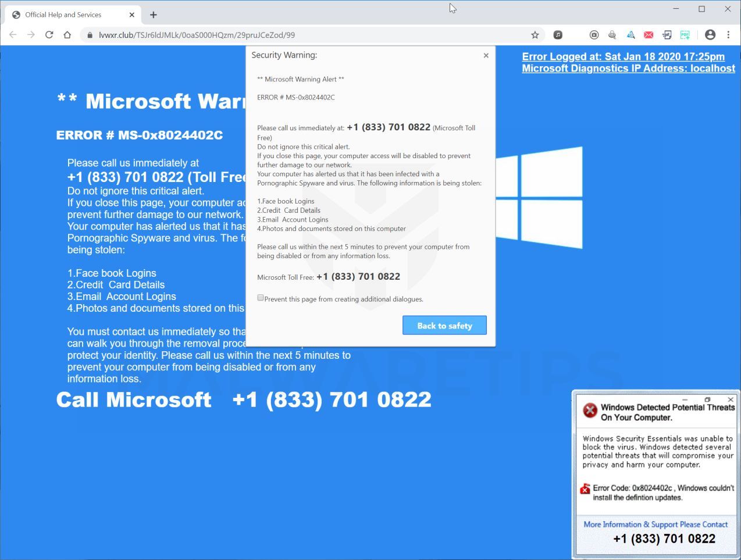The width and height of the screenshot is (741, 560).
Task: Open the padlock search extension
Action: click(612, 35)
